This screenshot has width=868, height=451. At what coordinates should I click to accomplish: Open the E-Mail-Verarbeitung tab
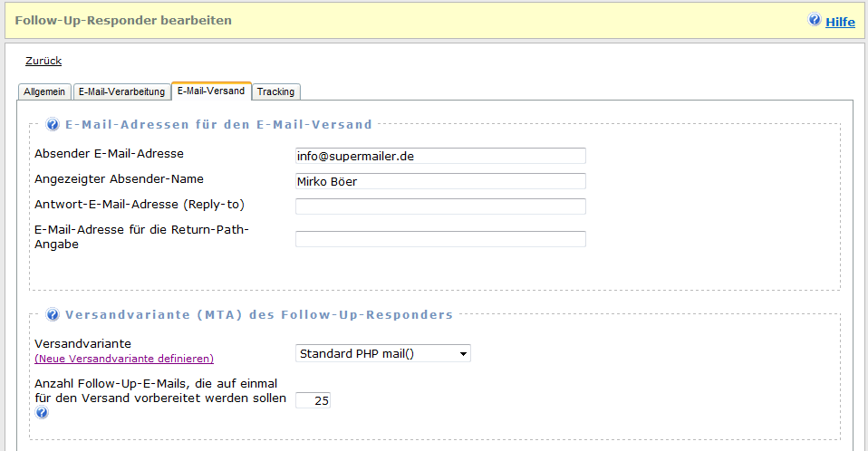(x=121, y=91)
